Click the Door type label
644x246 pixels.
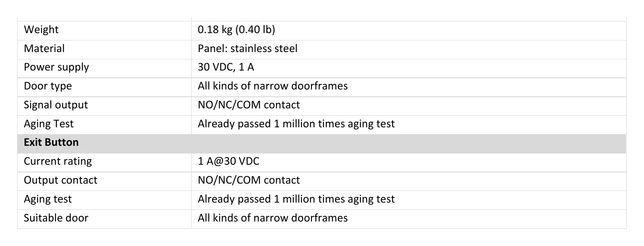[x=48, y=86]
